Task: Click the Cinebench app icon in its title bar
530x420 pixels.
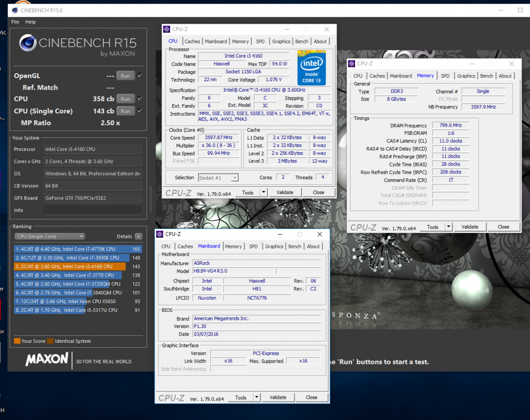Action: pyautogui.click(x=15, y=10)
